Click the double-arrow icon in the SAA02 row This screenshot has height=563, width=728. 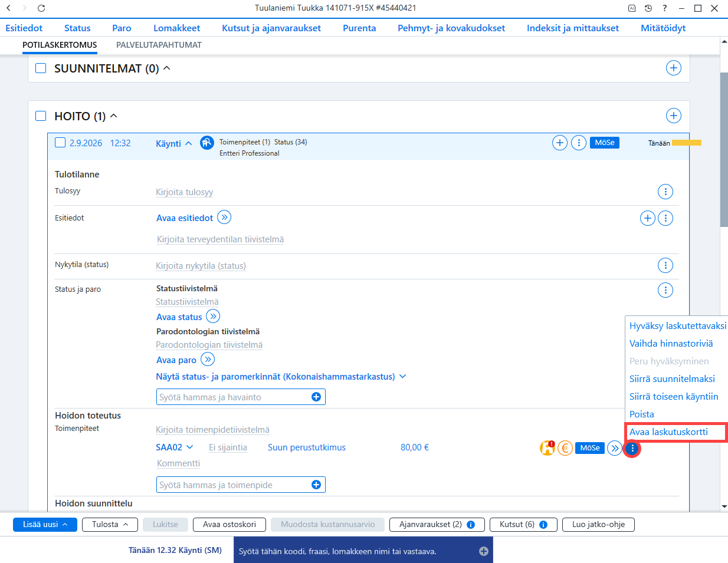tap(615, 448)
